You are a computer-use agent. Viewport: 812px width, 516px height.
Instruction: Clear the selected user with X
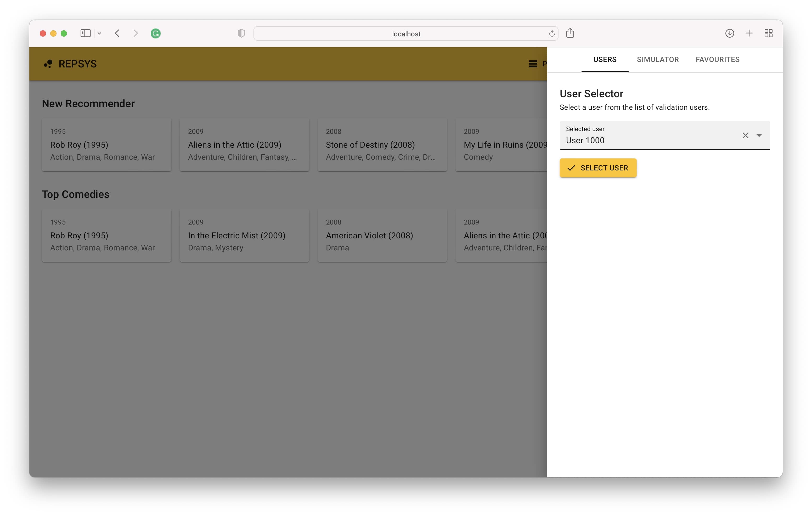[745, 135]
